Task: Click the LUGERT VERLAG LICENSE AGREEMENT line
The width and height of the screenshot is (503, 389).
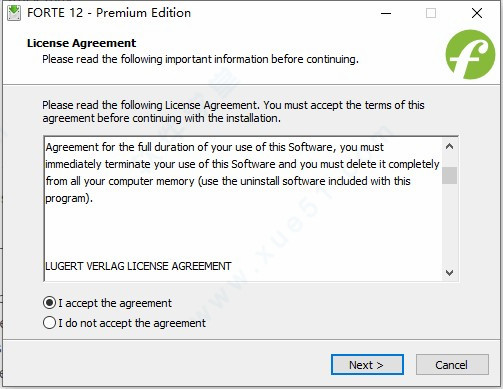Action: tap(138, 266)
